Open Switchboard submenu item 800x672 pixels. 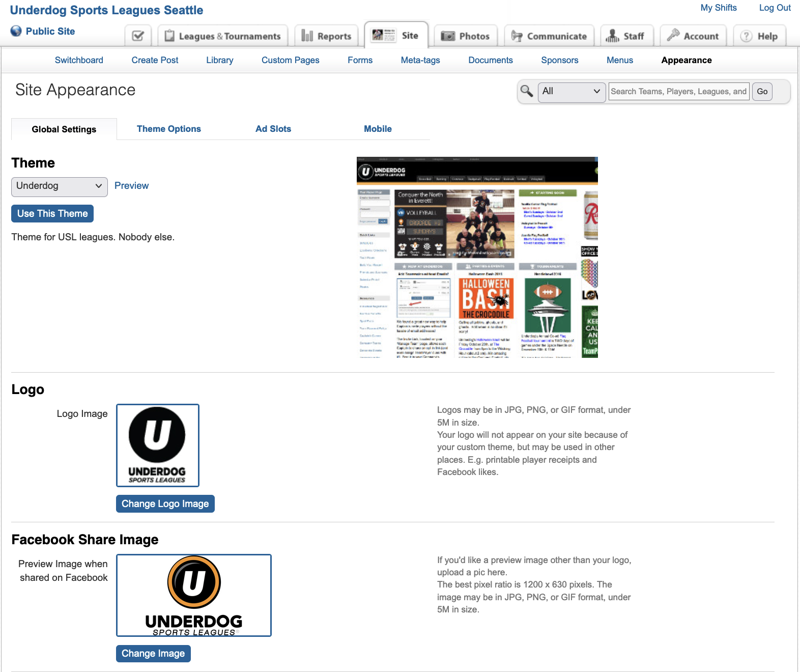(x=79, y=60)
